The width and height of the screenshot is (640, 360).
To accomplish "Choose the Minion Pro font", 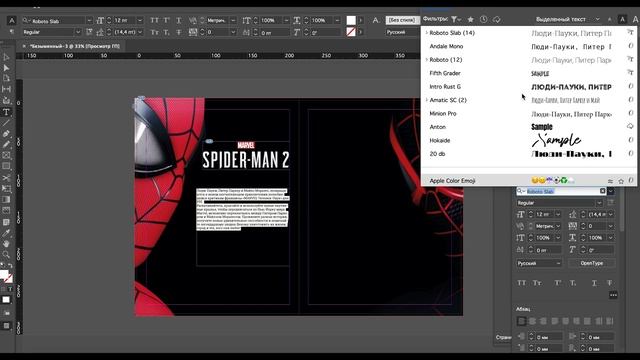I will 443,113.
